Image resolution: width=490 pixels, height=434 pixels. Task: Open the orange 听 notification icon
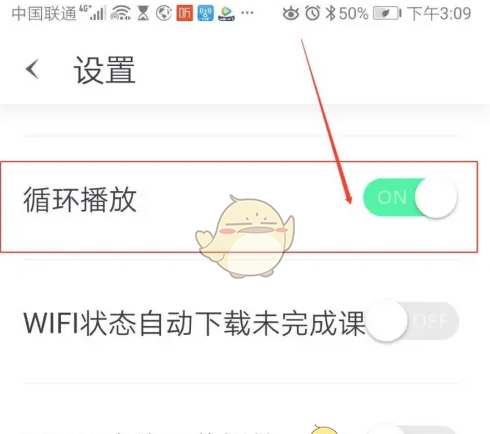185,13
